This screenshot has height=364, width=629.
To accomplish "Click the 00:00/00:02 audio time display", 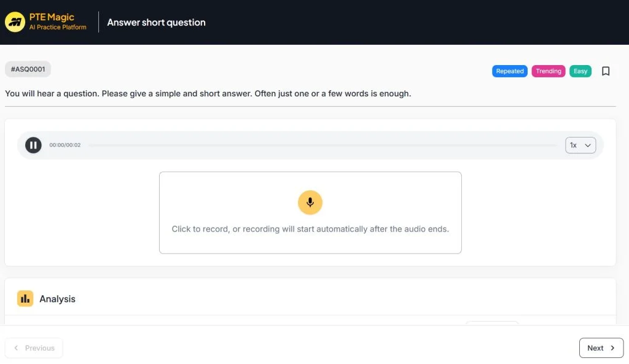I will click(x=64, y=145).
